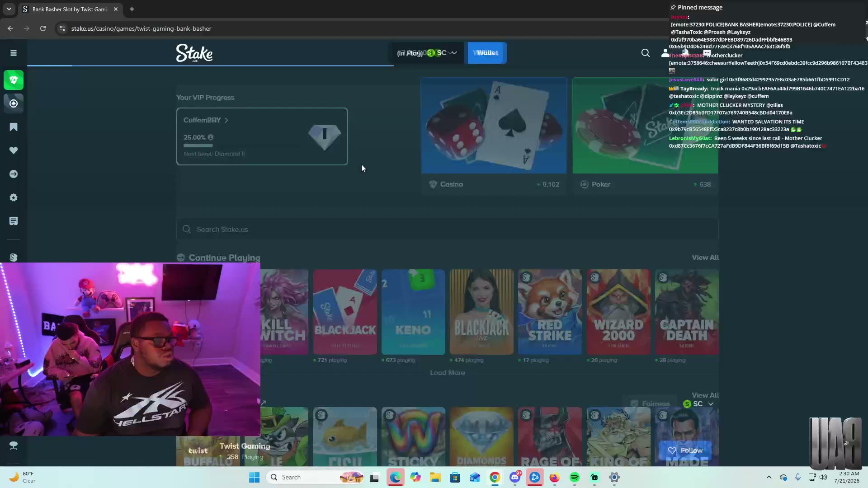The height and width of the screenshot is (488, 868).
Task: Click the circled arrow sidebar icon
Action: [14, 174]
